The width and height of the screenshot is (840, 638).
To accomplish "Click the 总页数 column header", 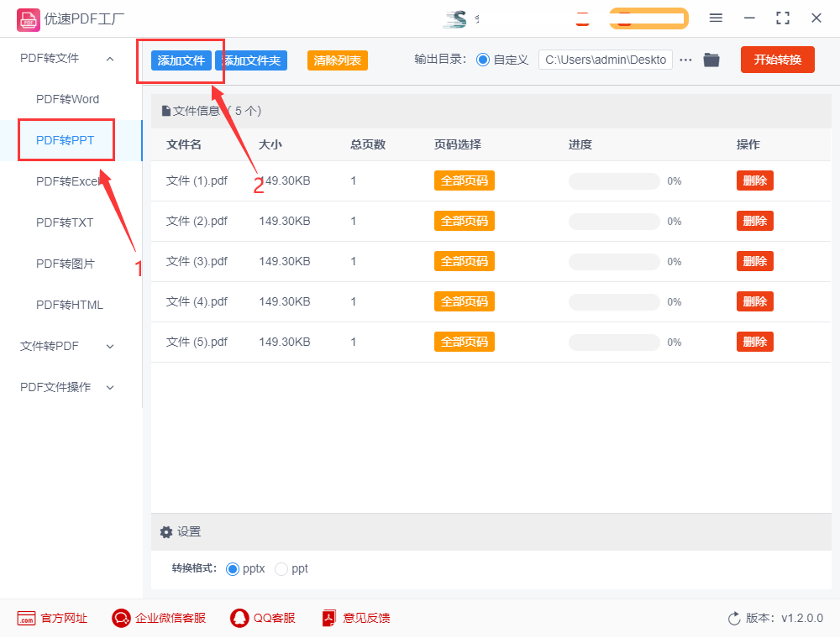I will click(368, 144).
